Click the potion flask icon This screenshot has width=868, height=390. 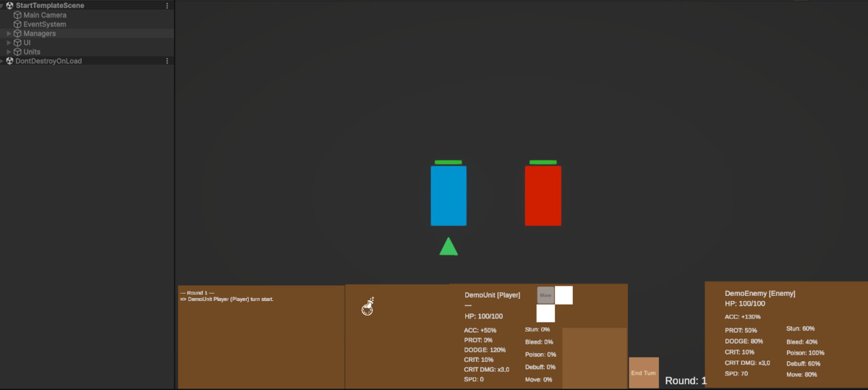coord(367,306)
